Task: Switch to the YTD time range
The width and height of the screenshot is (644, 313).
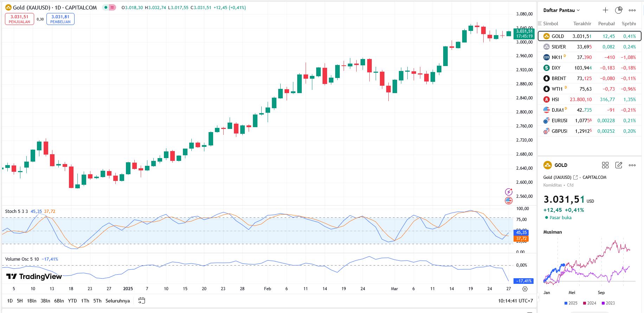Action: coord(72,301)
